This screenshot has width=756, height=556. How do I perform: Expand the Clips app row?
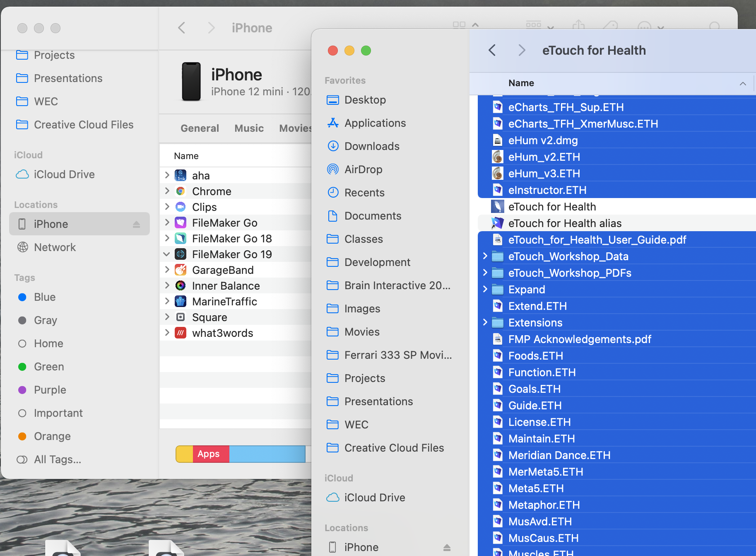click(x=167, y=207)
